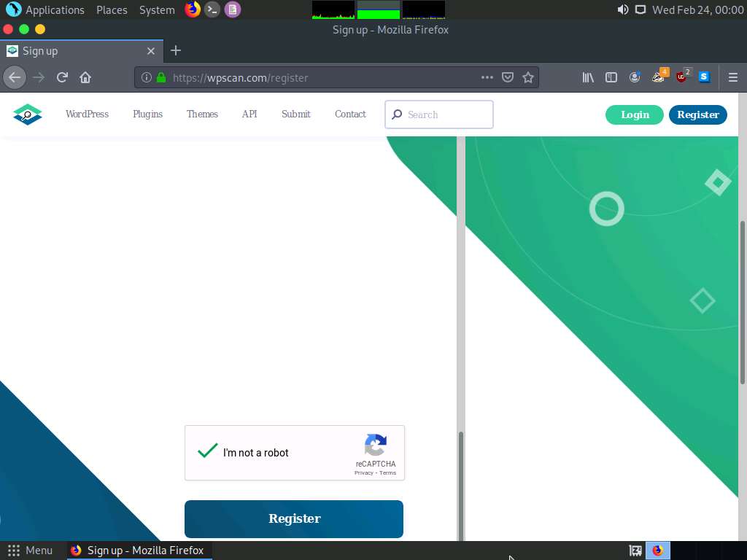Open the reCAPTCHA Privacy link
This screenshot has height=560, width=747.
[363, 472]
